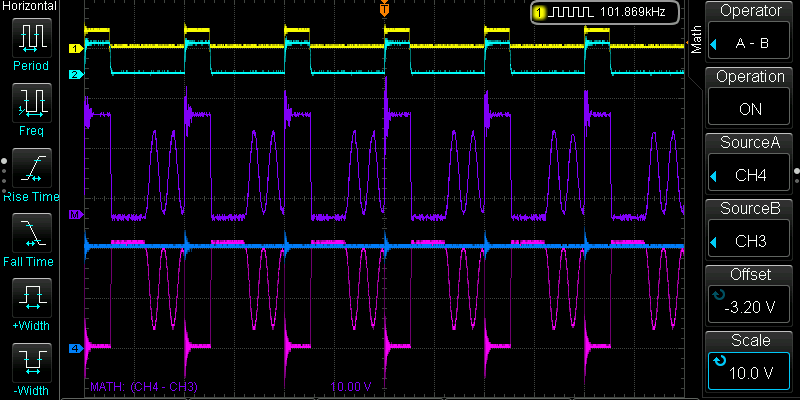Click the MATH: (CH4 - CH3) label
The width and height of the screenshot is (800, 400).
click(144, 386)
